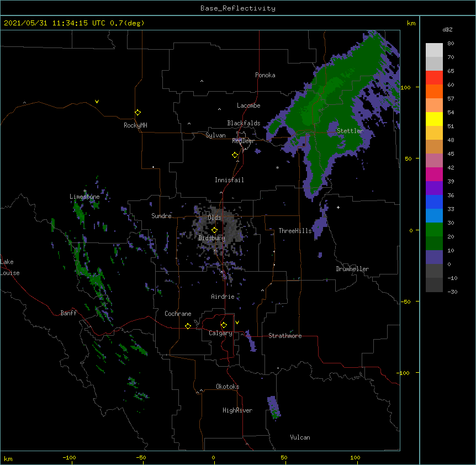Click the 100 tick label on right axis
This screenshot has height=465, width=476.
coord(405,87)
